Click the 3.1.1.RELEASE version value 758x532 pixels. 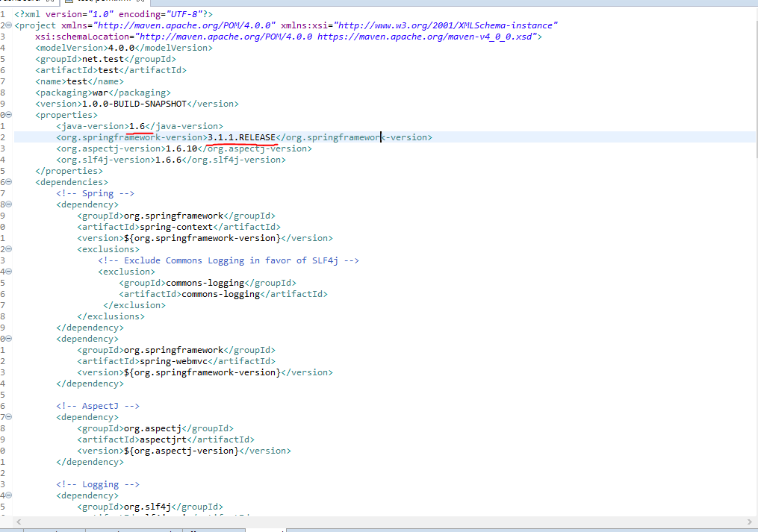[242, 137]
